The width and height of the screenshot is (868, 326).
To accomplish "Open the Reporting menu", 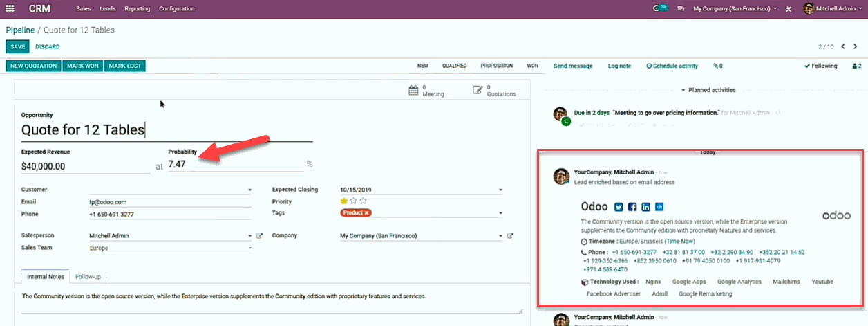I will (137, 9).
